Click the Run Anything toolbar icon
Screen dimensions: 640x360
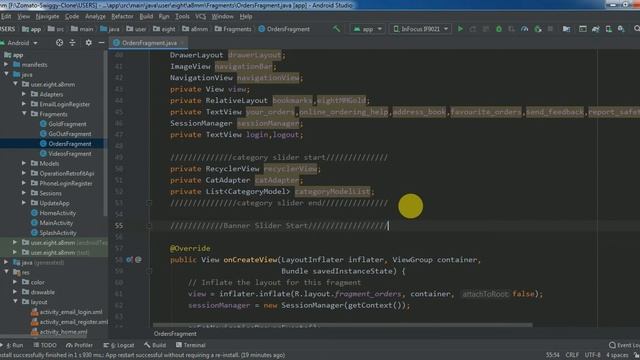pos(583,29)
